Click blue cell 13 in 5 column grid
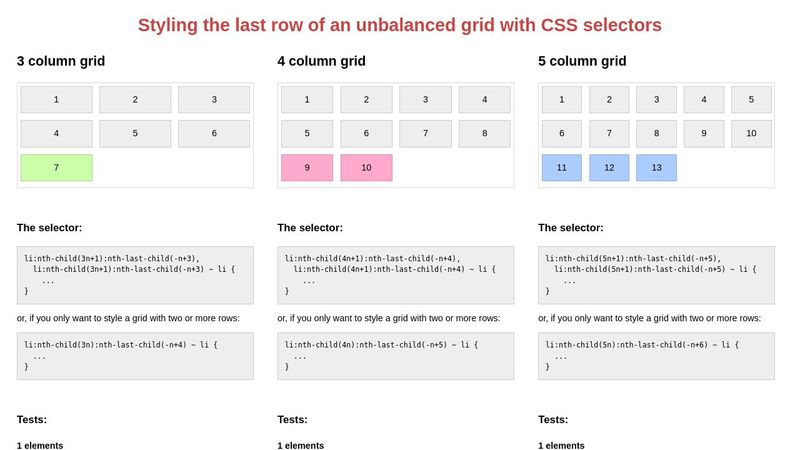The width and height of the screenshot is (800, 450). point(657,167)
